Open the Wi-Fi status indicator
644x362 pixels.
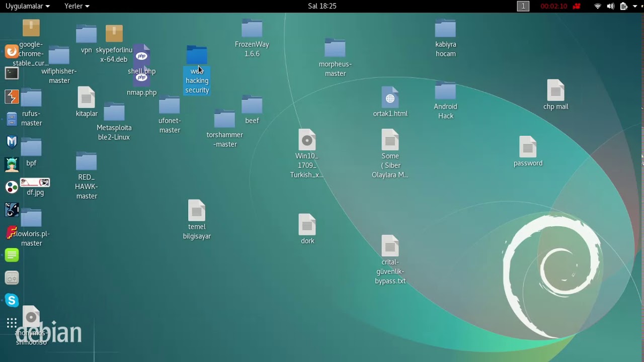pos(598,6)
